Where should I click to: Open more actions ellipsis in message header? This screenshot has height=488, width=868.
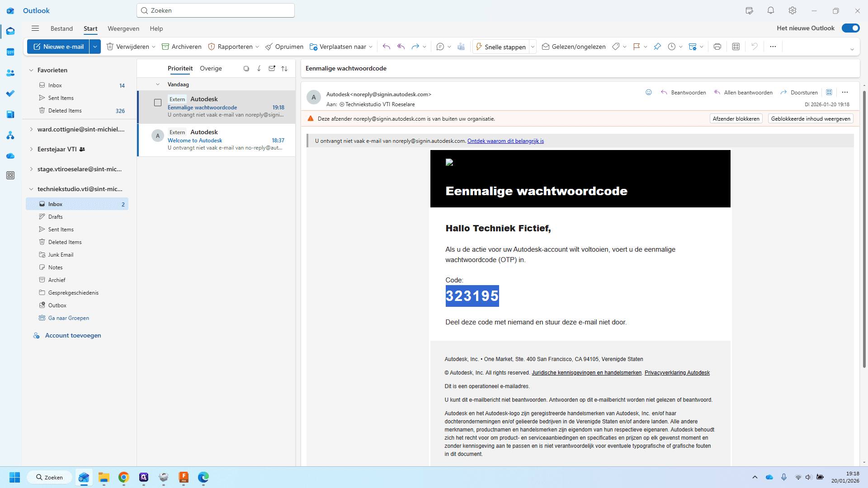point(845,92)
